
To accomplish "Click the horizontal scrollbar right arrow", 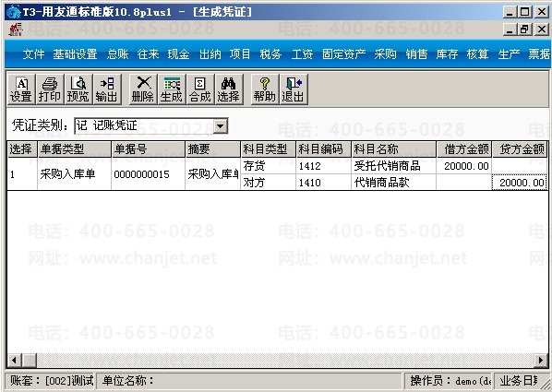I will click(541, 360).
